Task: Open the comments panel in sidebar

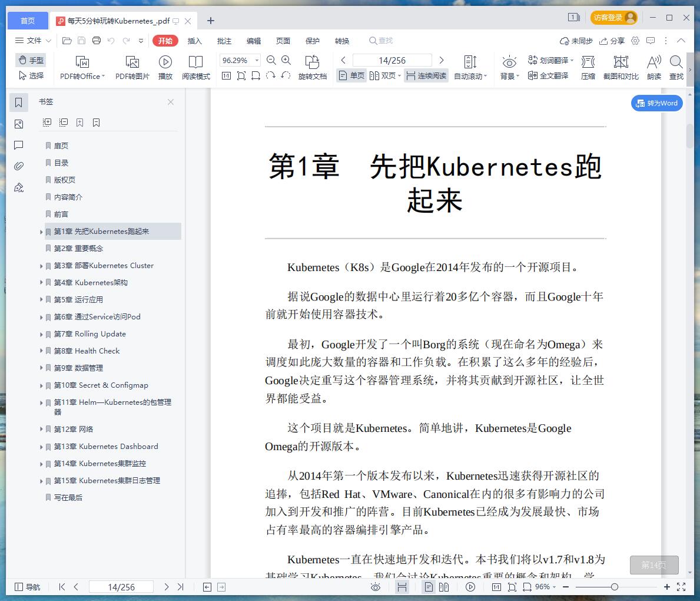Action: [x=18, y=145]
